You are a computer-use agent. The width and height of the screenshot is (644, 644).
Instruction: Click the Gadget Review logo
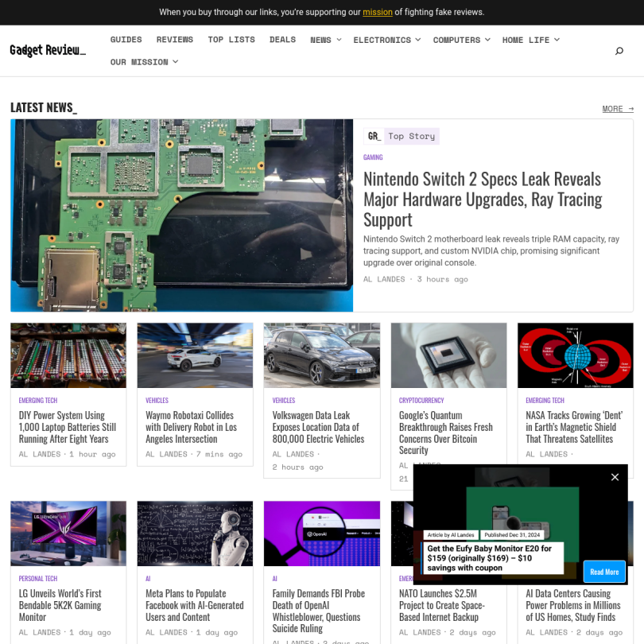tap(48, 51)
